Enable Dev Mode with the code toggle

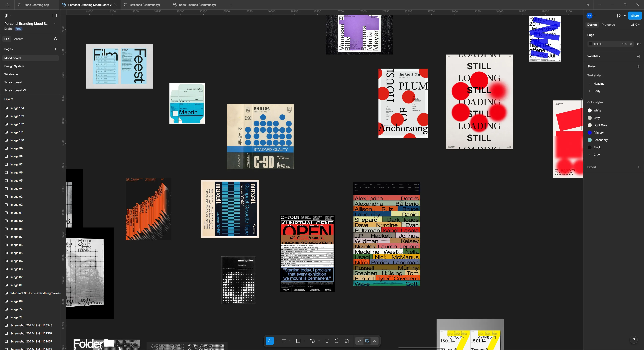tap(374, 340)
